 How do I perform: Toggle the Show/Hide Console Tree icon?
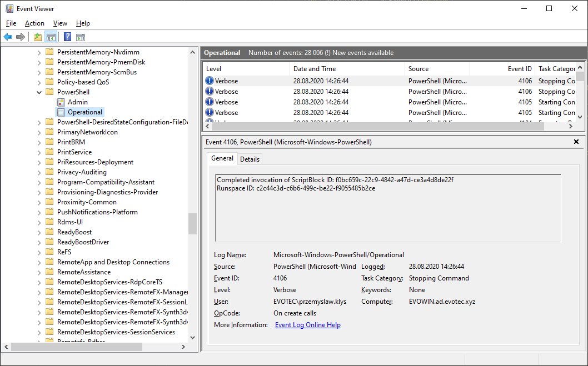click(x=51, y=37)
